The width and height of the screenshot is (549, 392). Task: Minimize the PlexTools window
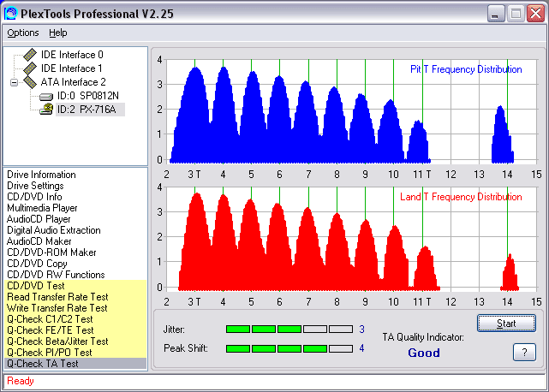[x=496, y=14]
